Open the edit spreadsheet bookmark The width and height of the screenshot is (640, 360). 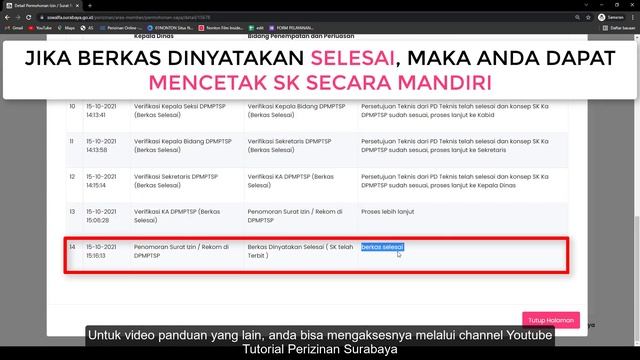click(x=256, y=28)
